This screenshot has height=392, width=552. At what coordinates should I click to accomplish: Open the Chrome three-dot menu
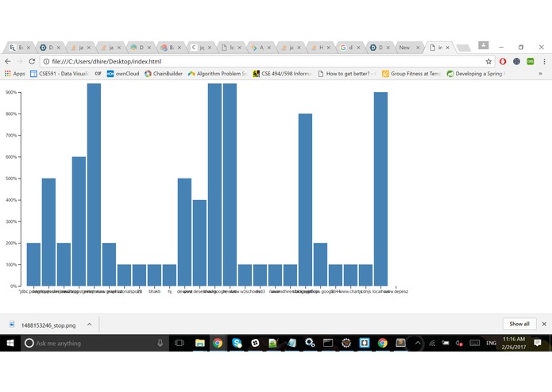544,62
